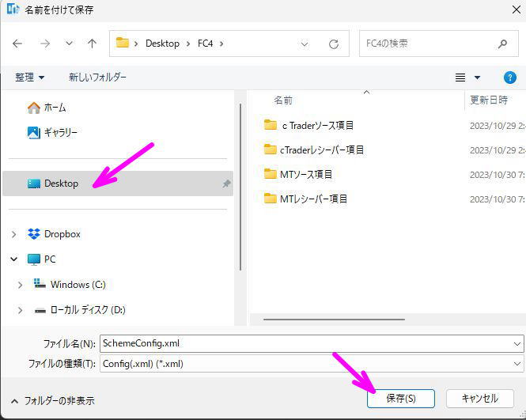Expand the ローカル ディスク (D:) node
This screenshot has width=526, height=420.
(20, 310)
